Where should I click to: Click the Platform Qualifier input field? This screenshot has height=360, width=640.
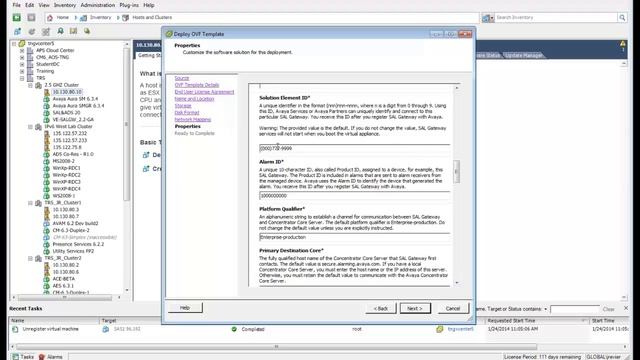[x=355, y=237]
